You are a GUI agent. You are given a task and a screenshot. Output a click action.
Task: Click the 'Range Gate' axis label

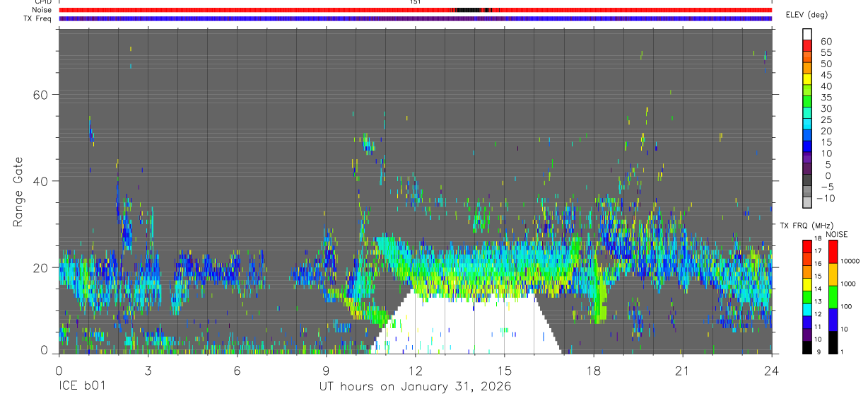tap(18, 192)
